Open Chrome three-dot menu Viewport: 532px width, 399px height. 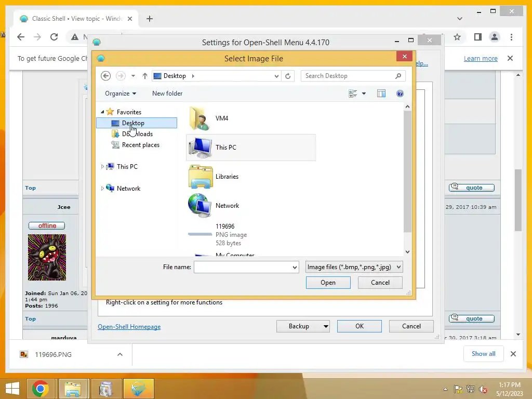(x=511, y=37)
